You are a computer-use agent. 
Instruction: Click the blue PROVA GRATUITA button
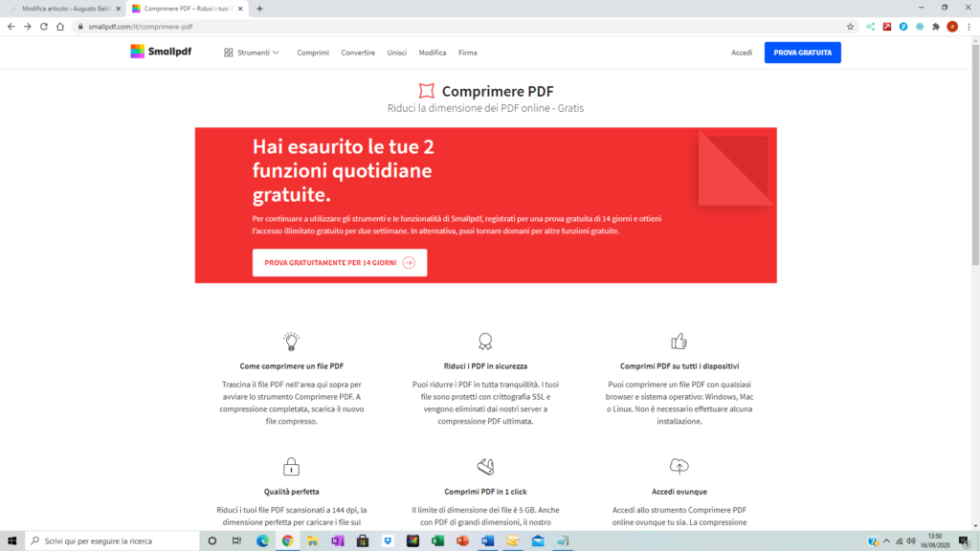pyautogui.click(x=803, y=53)
